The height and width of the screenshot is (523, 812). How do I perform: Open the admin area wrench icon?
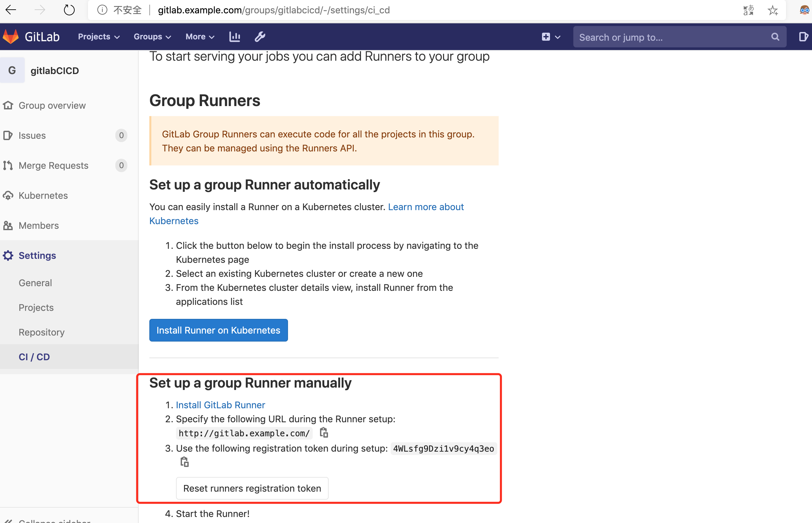pyautogui.click(x=260, y=37)
